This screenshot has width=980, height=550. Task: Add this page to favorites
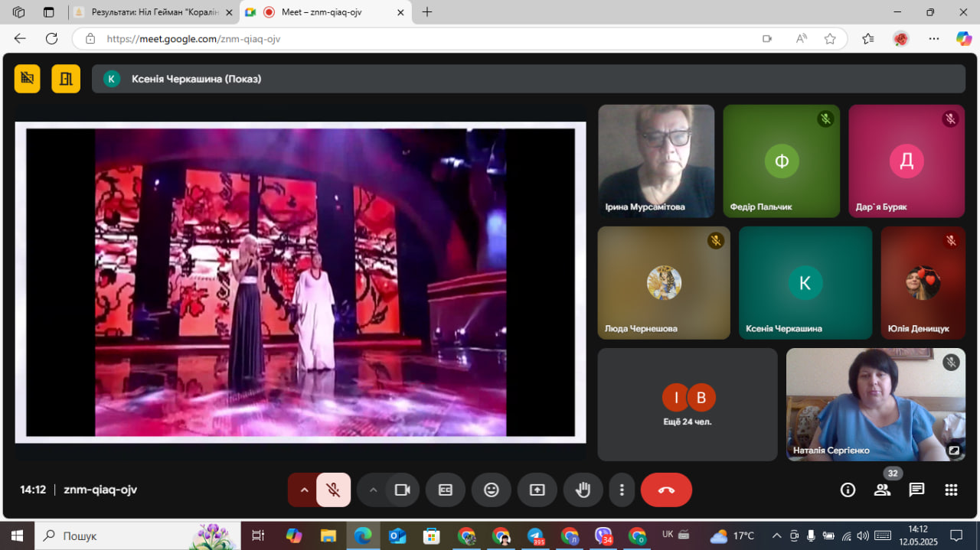[x=830, y=38]
